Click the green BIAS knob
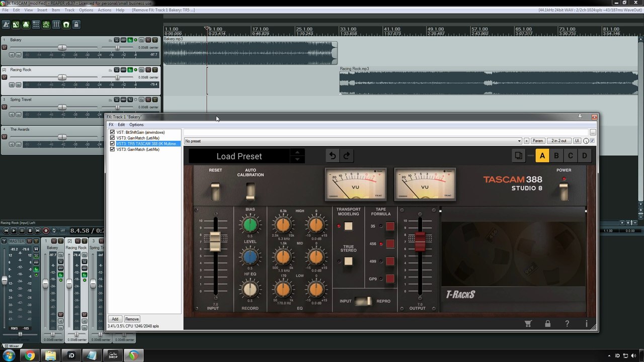Screen dimensions: 644x362 point(250,225)
